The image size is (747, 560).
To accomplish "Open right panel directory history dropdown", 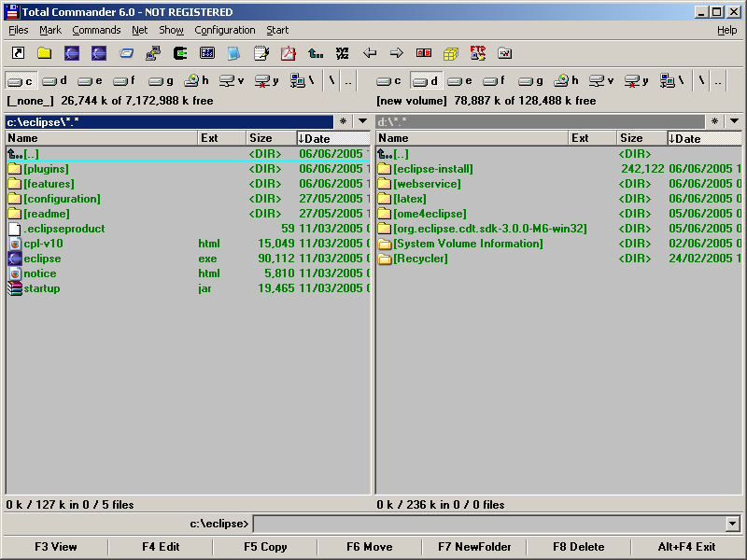I will 734,121.
